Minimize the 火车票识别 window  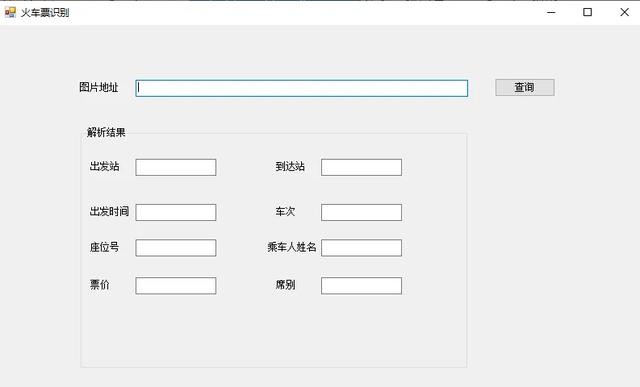click(551, 12)
